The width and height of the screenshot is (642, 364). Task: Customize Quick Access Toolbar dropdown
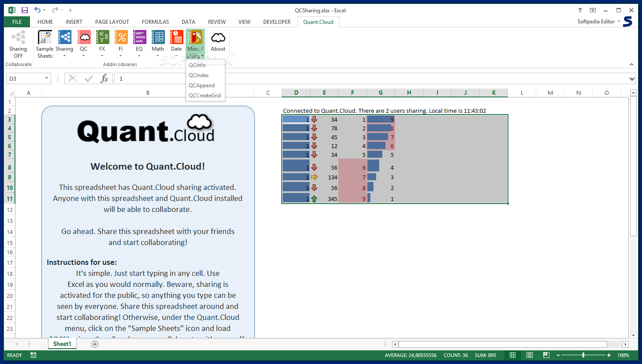[x=71, y=10]
